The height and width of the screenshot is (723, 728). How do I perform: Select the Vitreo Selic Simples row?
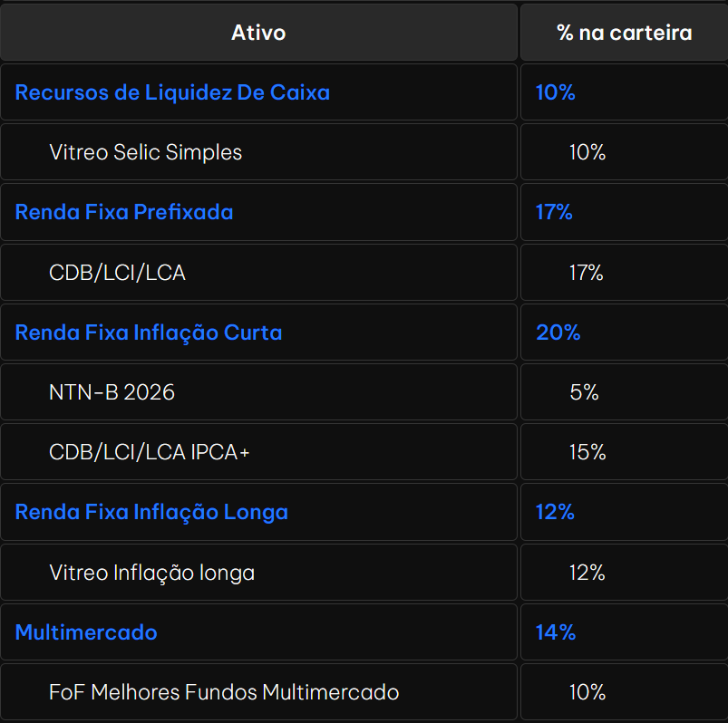pyautogui.click(x=258, y=152)
